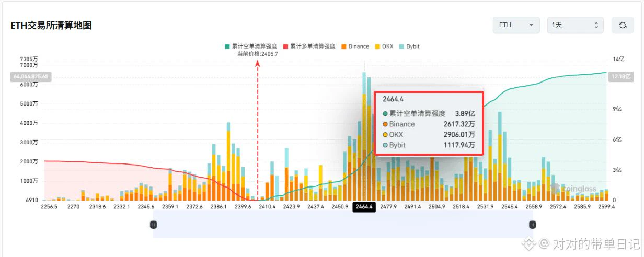Screen dimensions: 644x257
Task: Click Binance value 2617.32万 in tooltip
Action: coord(461,124)
